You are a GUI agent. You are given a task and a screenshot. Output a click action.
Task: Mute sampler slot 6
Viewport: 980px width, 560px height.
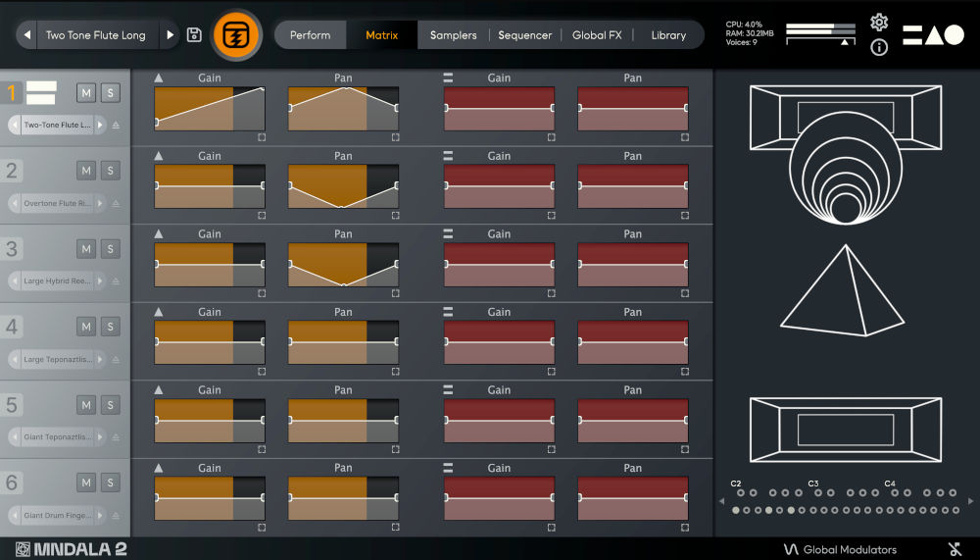[86, 483]
